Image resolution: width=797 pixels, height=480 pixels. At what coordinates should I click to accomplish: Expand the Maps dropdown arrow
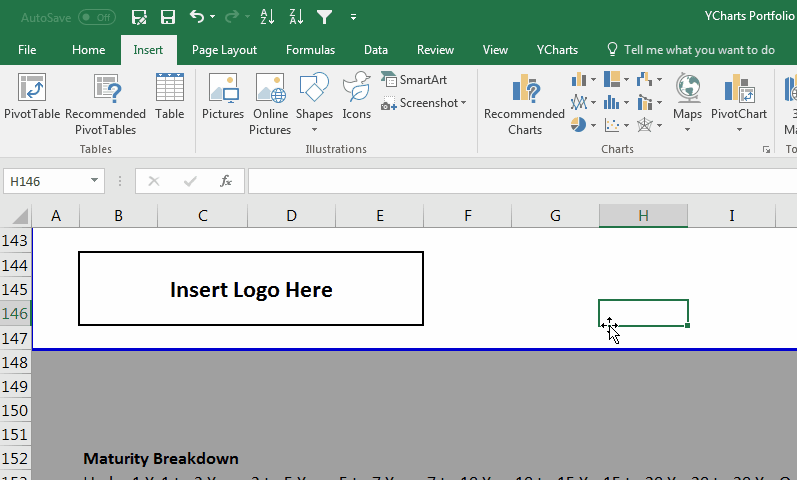(687, 130)
